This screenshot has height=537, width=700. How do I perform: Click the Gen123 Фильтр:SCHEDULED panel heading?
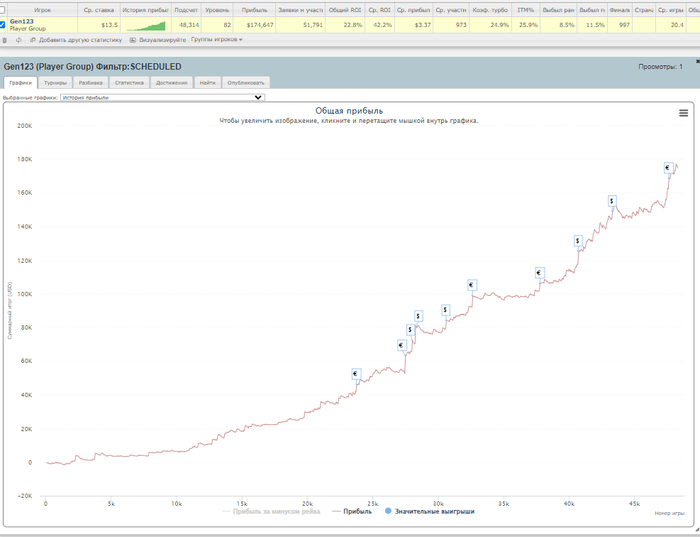pyautogui.click(x=92, y=67)
